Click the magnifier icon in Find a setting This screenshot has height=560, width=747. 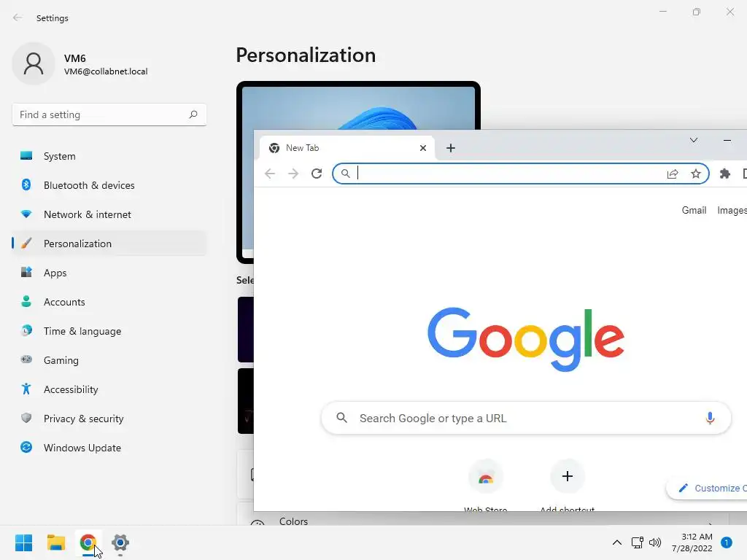pos(193,114)
